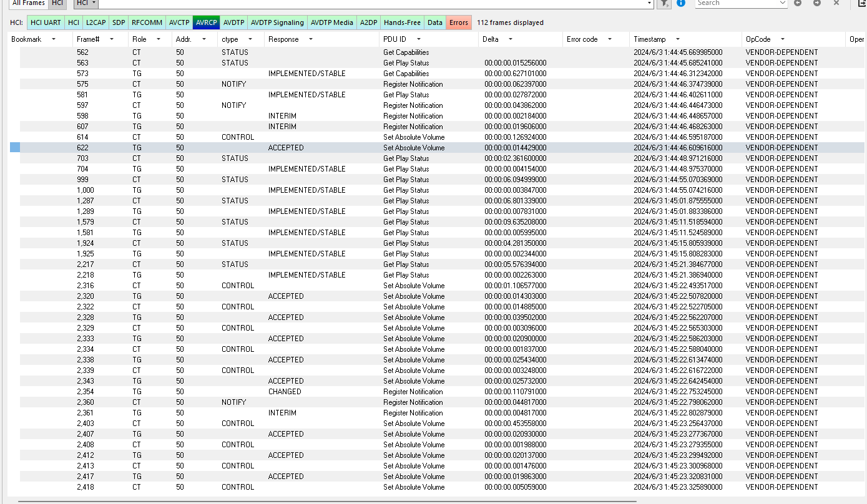Go to next search result arrow
Viewport: 867px width, 504px height.
[x=817, y=2]
